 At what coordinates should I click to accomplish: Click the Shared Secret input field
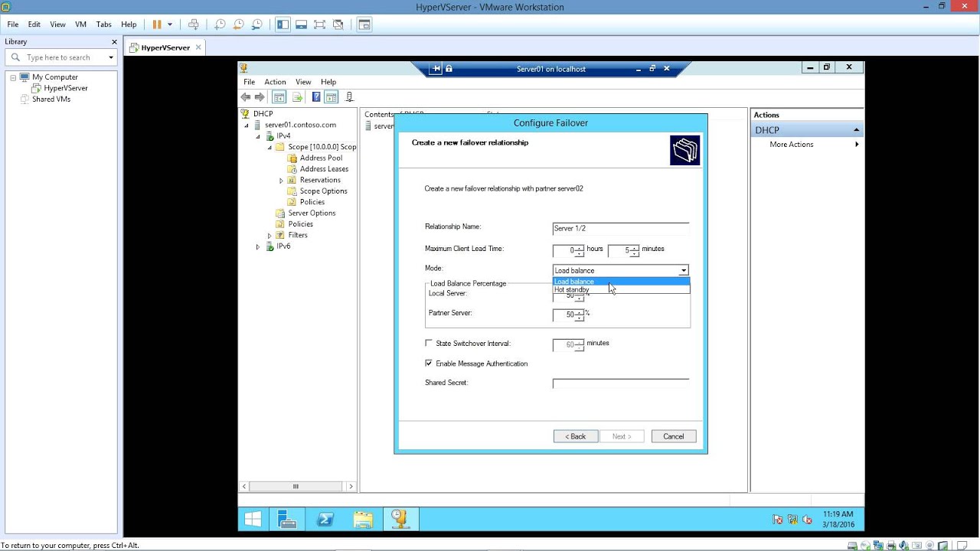point(621,383)
